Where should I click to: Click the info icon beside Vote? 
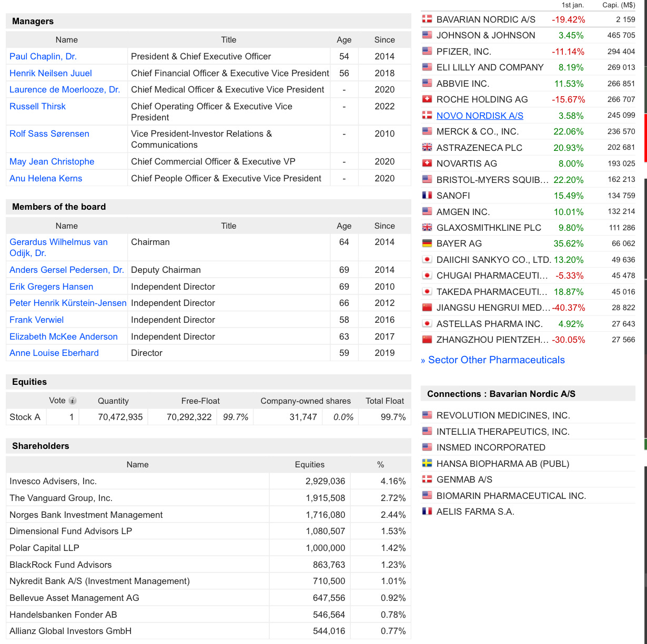click(73, 401)
